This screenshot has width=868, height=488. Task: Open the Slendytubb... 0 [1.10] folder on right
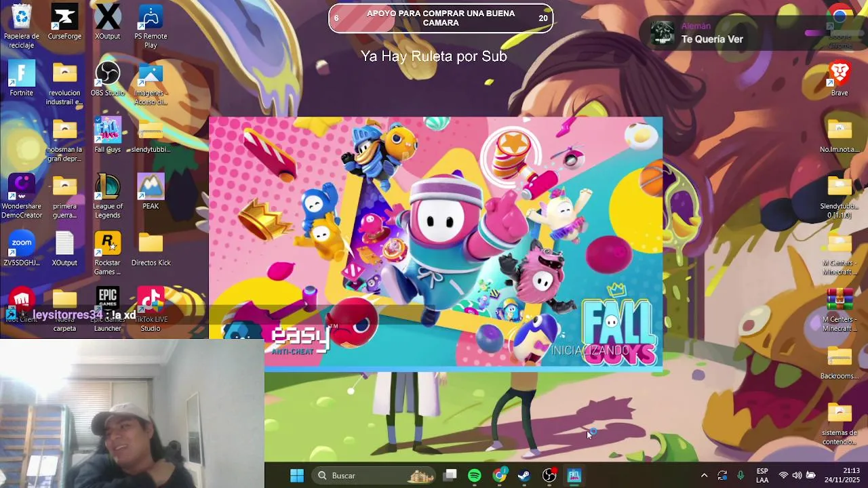point(840,197)
